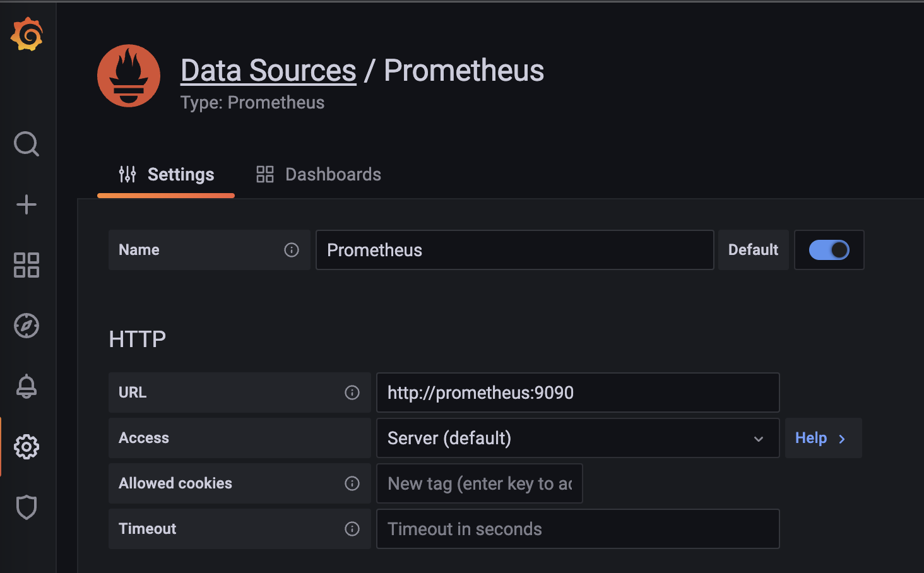Click the HTTP section heading
Image resolution: width=924 pixels, height=573 pixels.
pyautogui.click(x=138, y=340)
